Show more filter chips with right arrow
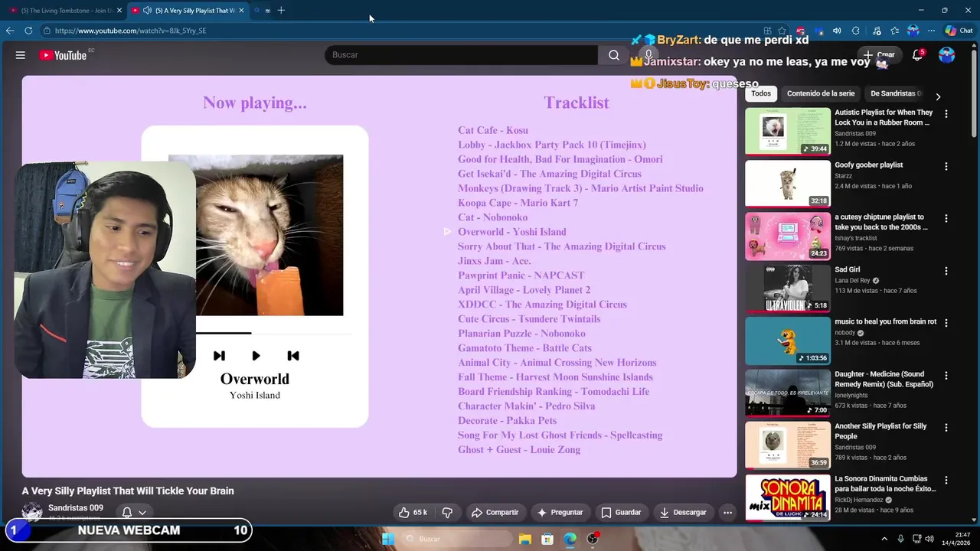 pos(938,96)
